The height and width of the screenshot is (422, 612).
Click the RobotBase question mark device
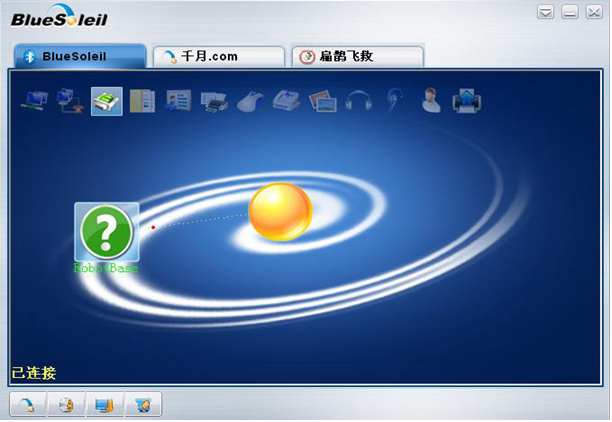point(106,232)
